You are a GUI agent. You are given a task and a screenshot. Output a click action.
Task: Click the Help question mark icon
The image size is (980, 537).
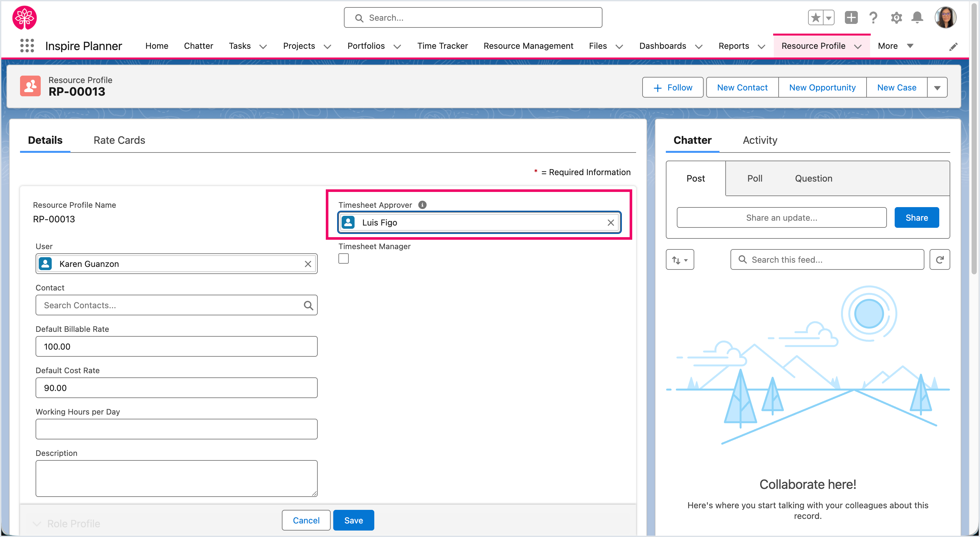(x=873, y=17)
